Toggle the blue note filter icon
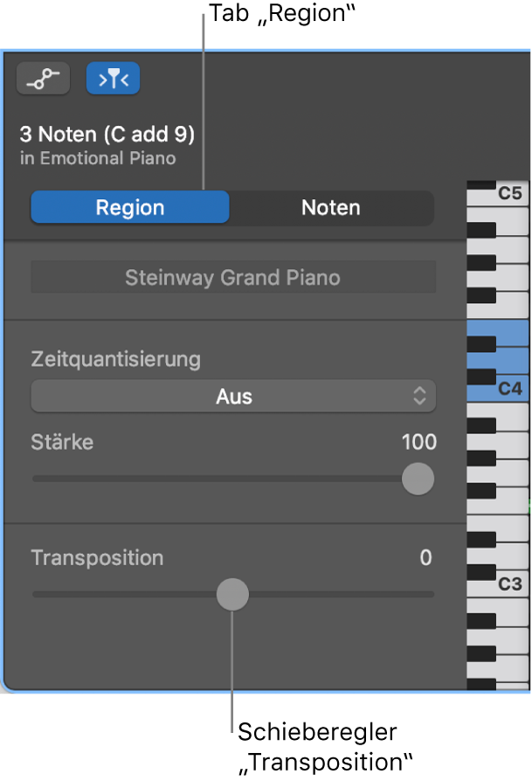Screen dimensions: 532x781 click(113, 79)
